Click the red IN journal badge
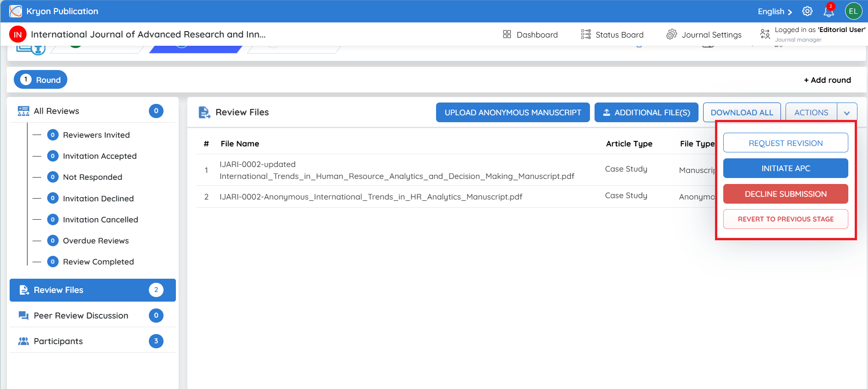Screen dimensions: 868x389 pyautogui.click(x=18, y=34)
